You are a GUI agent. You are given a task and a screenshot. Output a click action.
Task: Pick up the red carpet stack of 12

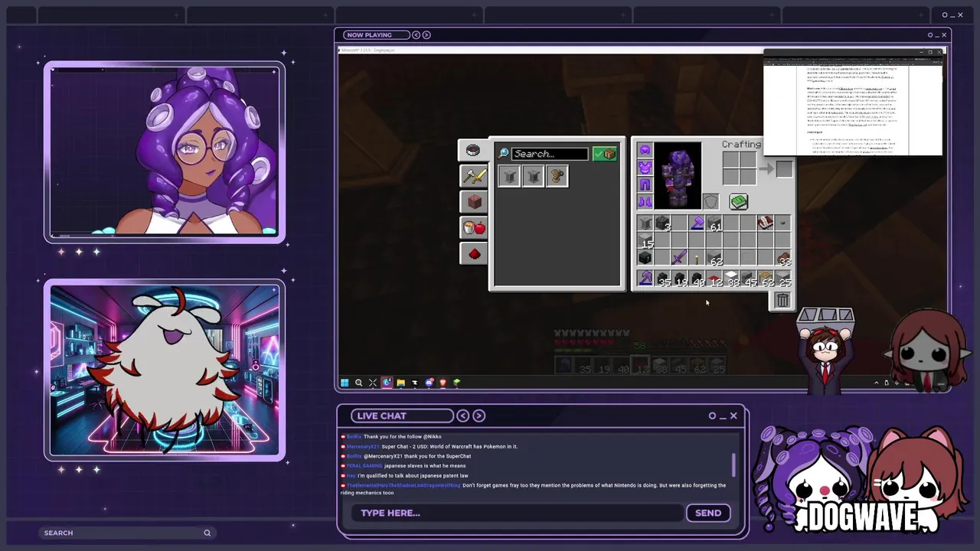(x=714, y=279)
